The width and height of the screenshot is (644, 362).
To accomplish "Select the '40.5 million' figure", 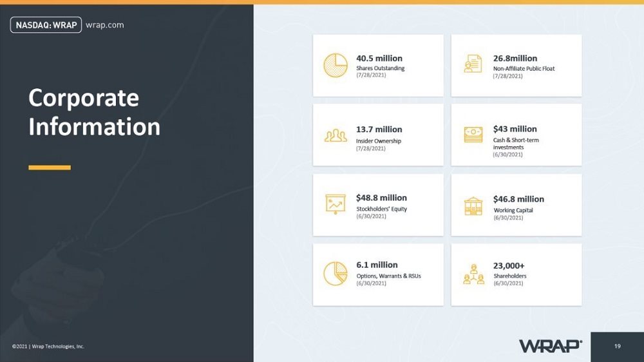I will 379,59.
